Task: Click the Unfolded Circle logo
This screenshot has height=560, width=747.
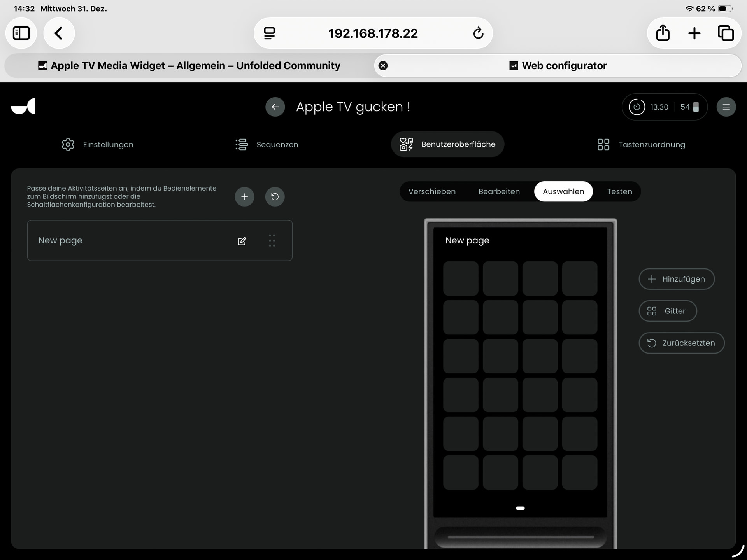Action: click(23, 106)
